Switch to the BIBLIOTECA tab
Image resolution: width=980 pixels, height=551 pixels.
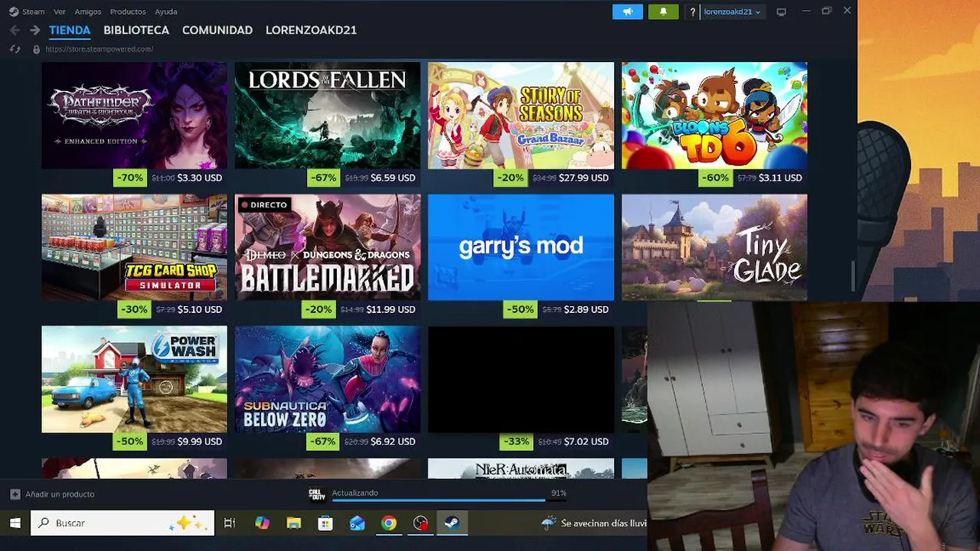point(136,30)
